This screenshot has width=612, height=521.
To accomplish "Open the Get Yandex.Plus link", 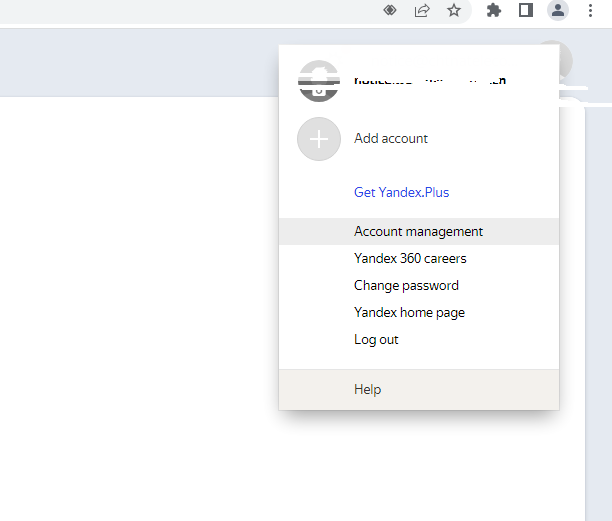I will 401,192.
